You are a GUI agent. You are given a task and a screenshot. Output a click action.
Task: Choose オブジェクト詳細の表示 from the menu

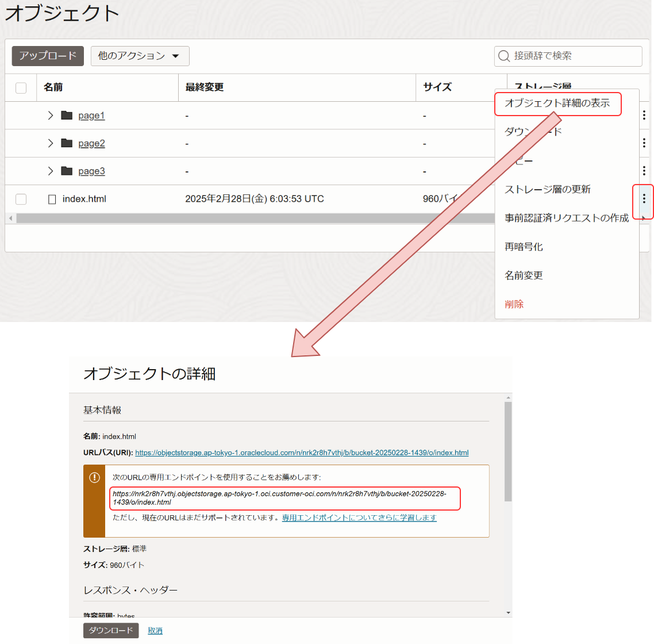tap(557, 103)
